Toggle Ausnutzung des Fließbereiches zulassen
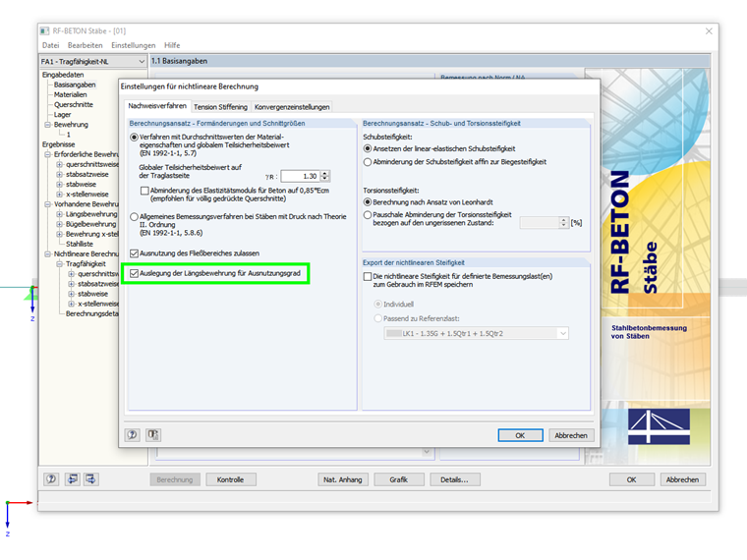The height and width of the screenshot is (560, 747). [135, 253]
